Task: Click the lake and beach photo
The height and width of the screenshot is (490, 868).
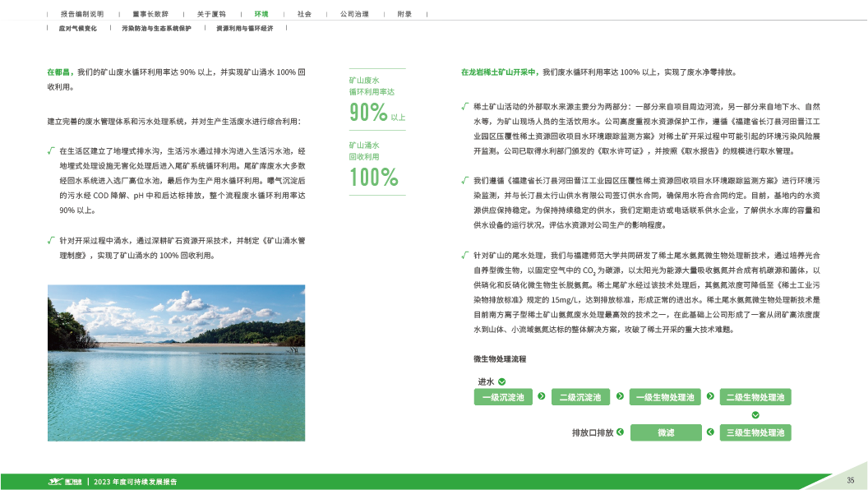Action: point(176,351)
